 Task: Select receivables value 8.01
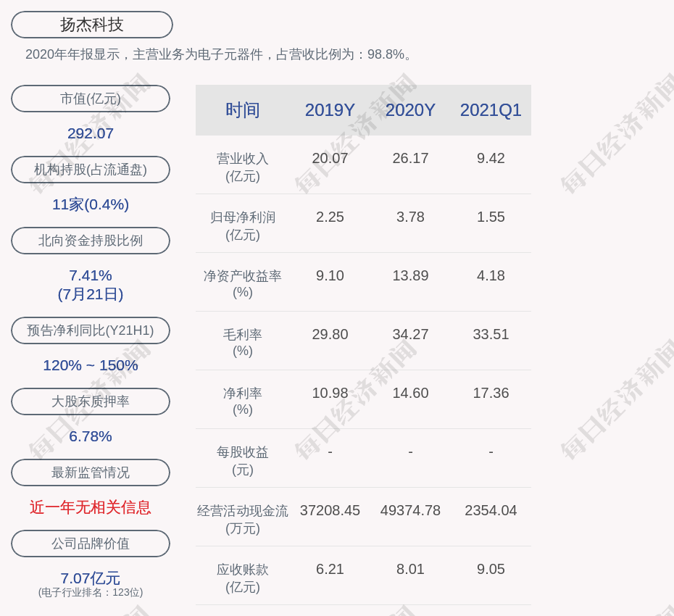pyautogui.click(x=410, y=569)
